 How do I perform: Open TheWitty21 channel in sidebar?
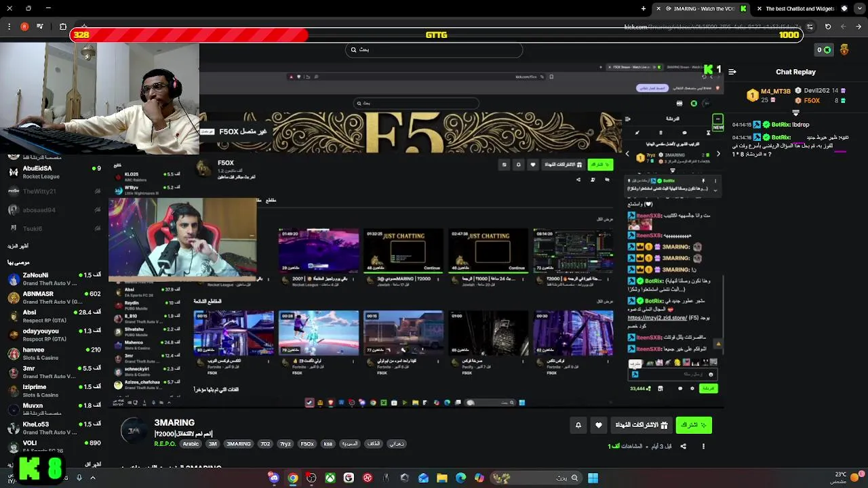[x=54, y=191]
